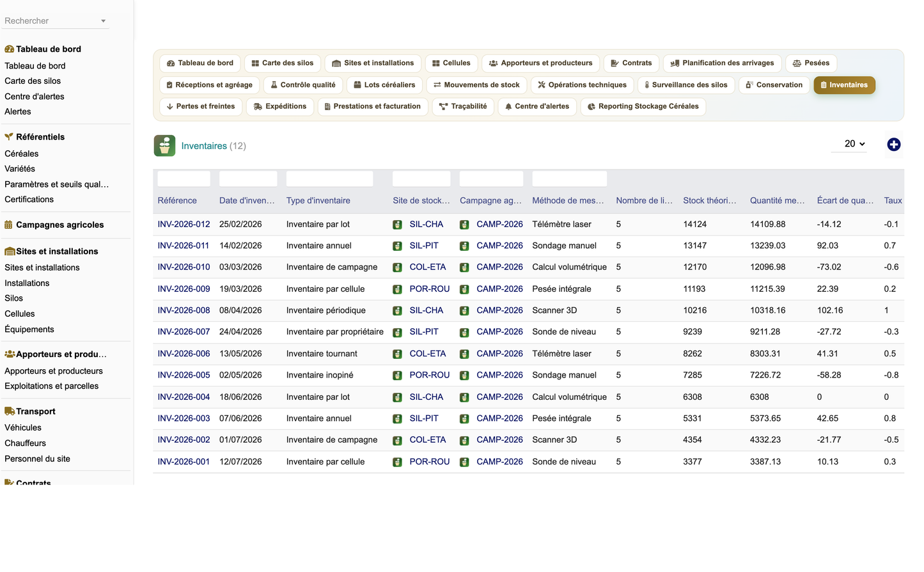
Task: Open the Carte des silos tab
Action: click(x=283, y=63)
